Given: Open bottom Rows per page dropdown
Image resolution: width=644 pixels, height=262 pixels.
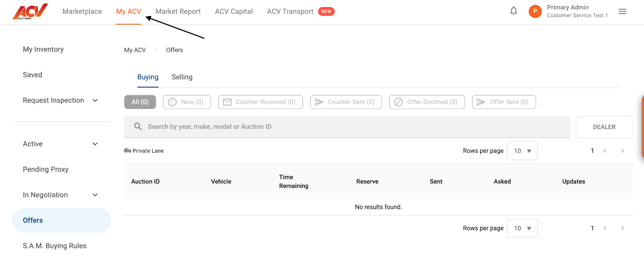Looking at the screenshot, I should click(522, 228).
